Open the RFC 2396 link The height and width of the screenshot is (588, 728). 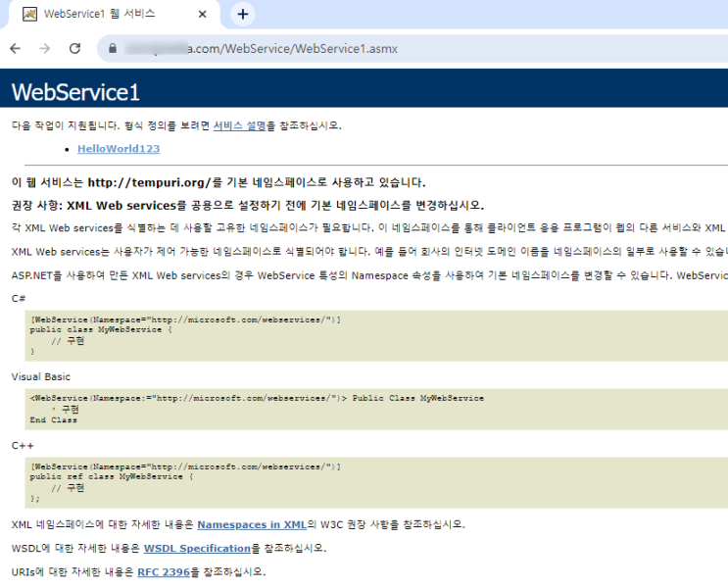(x=164, y=572)
